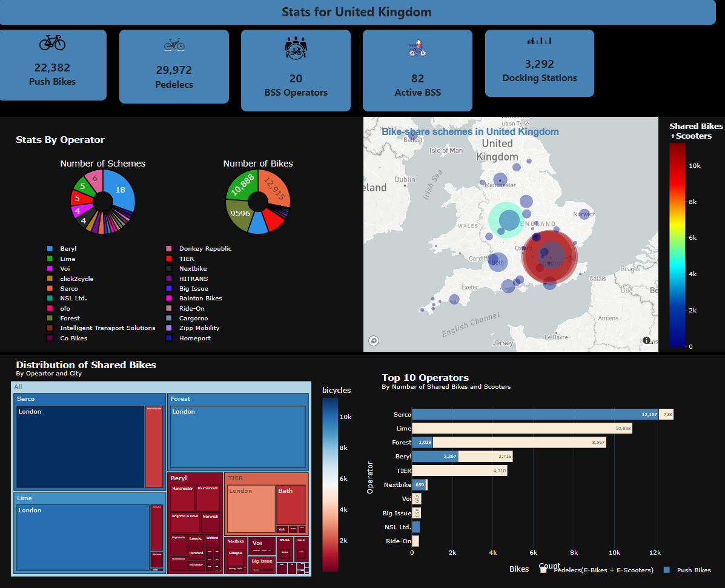Select the Bath tile under TIER
This screenshot has height=588, width=725.
coord(291,505)
